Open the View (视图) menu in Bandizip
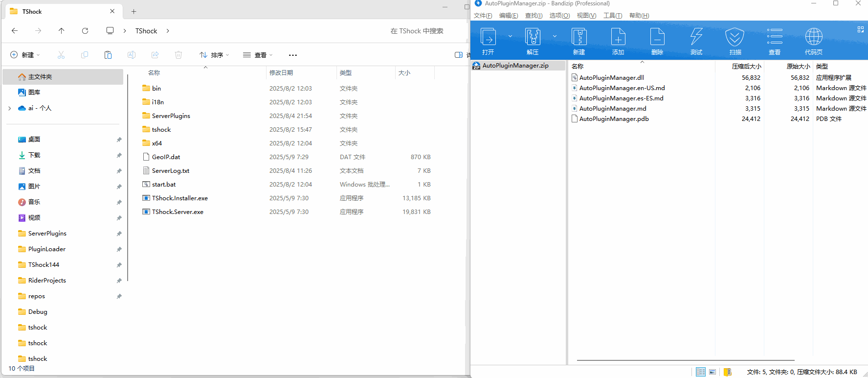The width and height of the screenshot is (868, 378). coord(586,16)
